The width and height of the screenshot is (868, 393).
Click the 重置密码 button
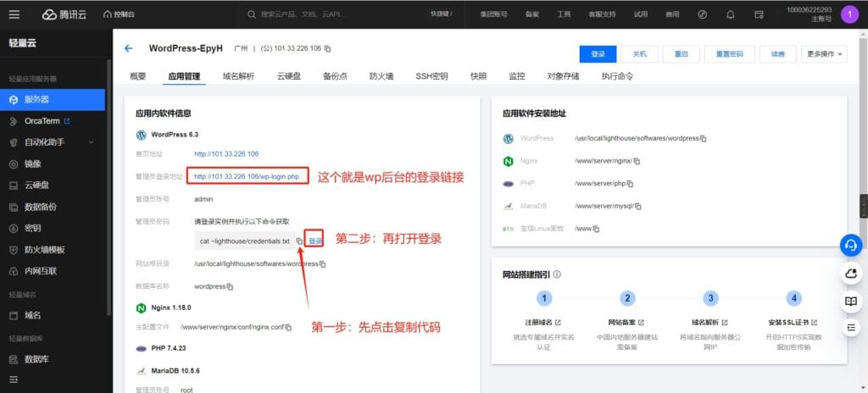pos(728,54)
